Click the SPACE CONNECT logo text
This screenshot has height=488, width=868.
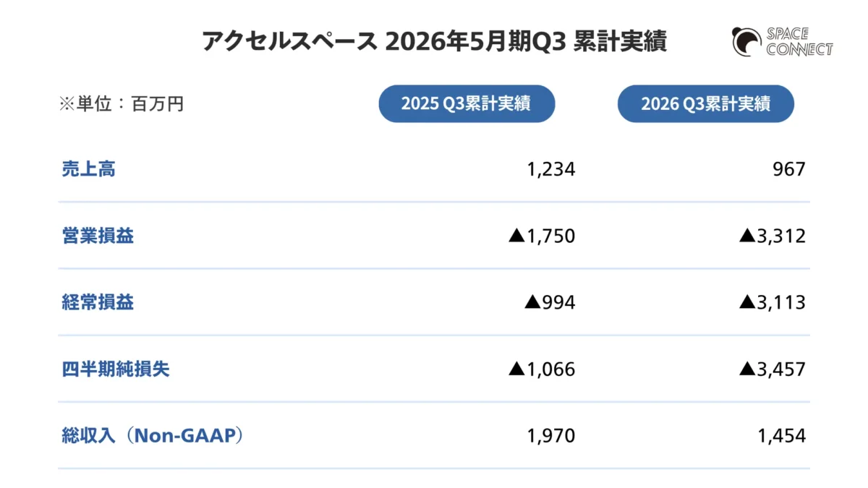pyautogui.click(x=799, y=42)
